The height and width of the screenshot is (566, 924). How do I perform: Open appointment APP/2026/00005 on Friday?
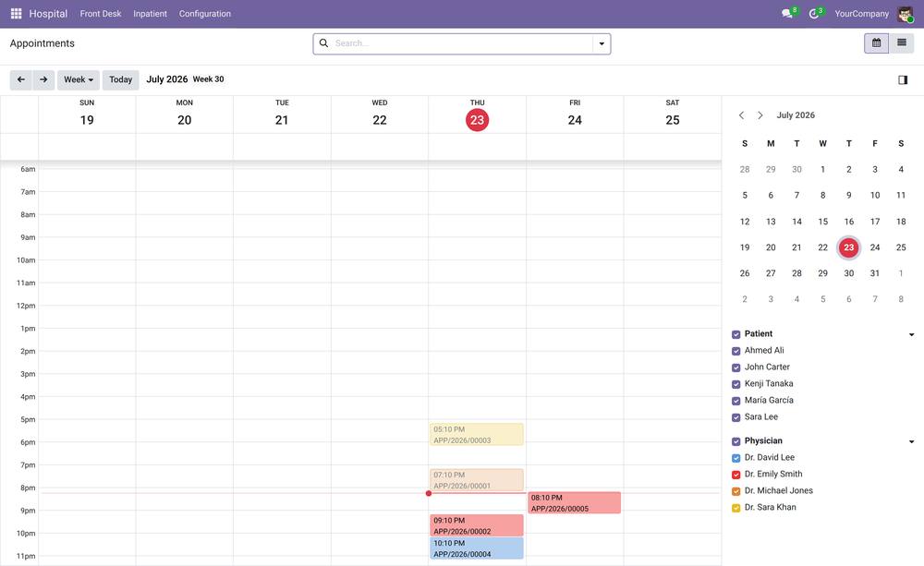coord(575,503)
